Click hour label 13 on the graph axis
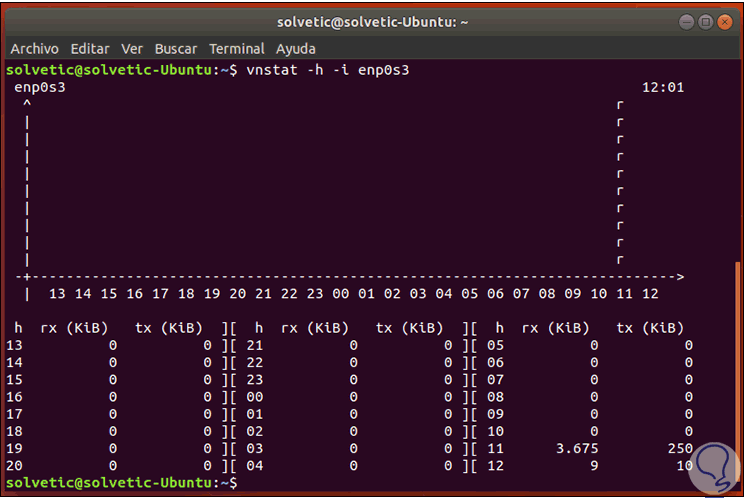This screenshot has height=498, width=744. [57, 294]
